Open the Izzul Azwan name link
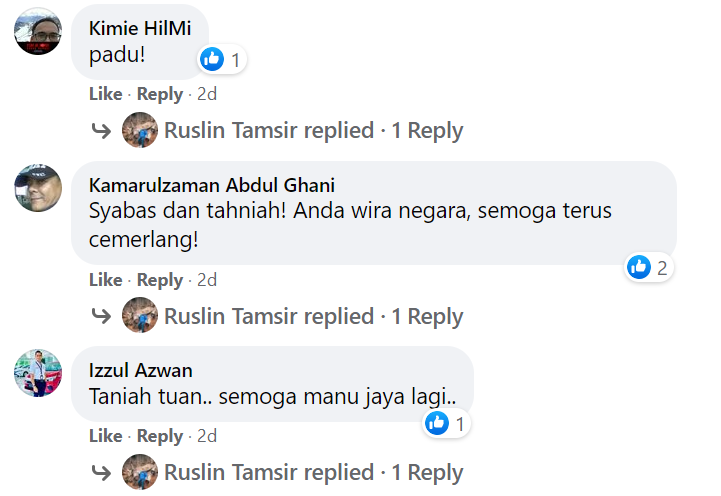Image resolution: width=721 pixels, height=496 pixels. coord(139,371)
